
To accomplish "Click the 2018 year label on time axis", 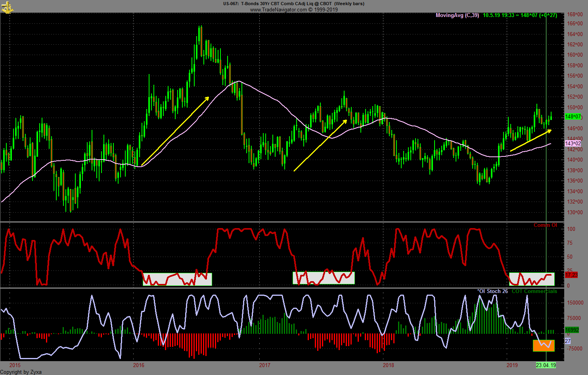I will (389, 365).
